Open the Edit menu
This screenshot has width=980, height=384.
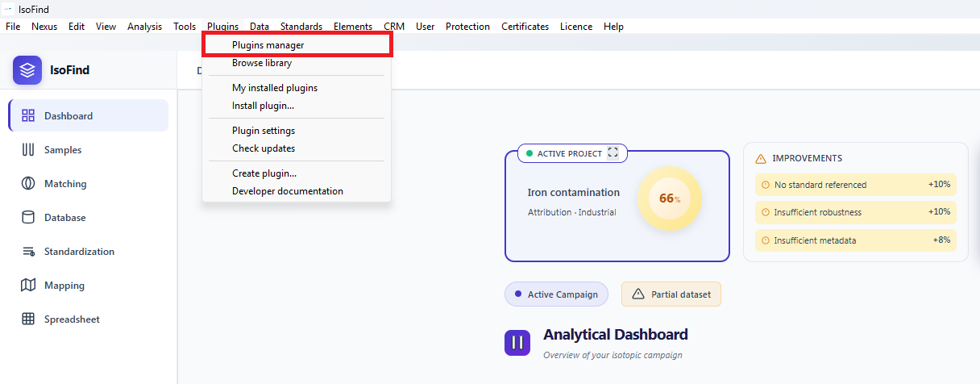[77, 27]
